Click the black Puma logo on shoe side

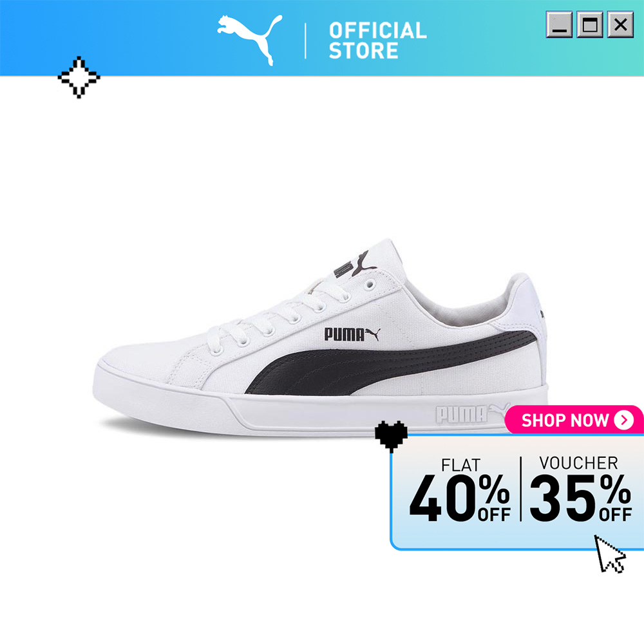[x=352, y=334]
